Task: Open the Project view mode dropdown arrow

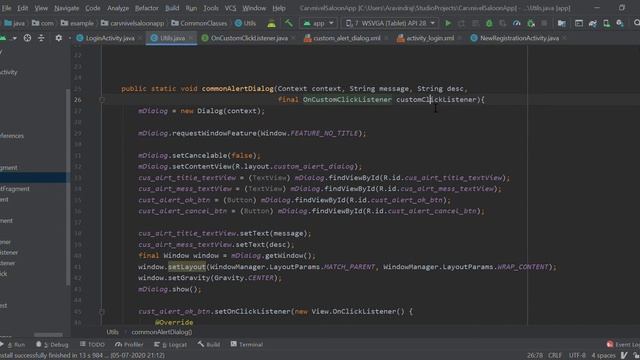Action: coord(15,38)
